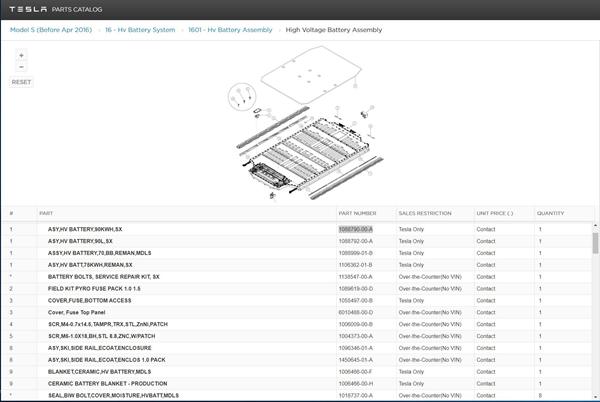Select ASY,HV BATTERY,90KWH,SX row
This screenshot has width=600, height=402.
pyautogui.click(x=98, y=229)
